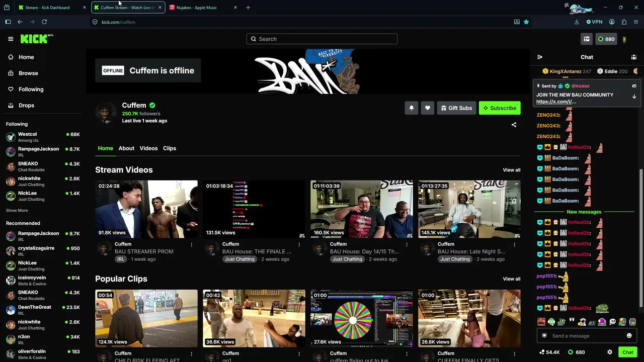Viewport: 644px width, 362px height.
Task: Open options for BAU House: Day 14/15 video
Action: click(x=407, y=244)
